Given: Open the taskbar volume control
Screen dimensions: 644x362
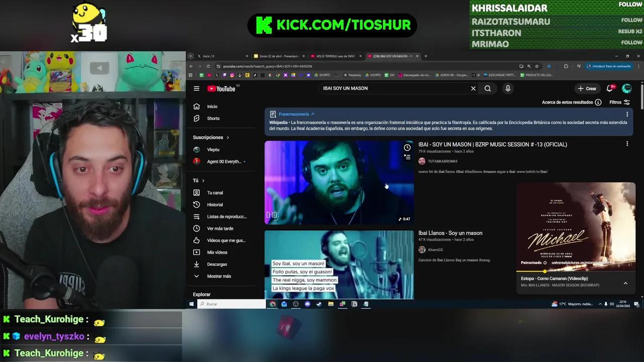Looking at the screenshot, I should click(611, 304).
